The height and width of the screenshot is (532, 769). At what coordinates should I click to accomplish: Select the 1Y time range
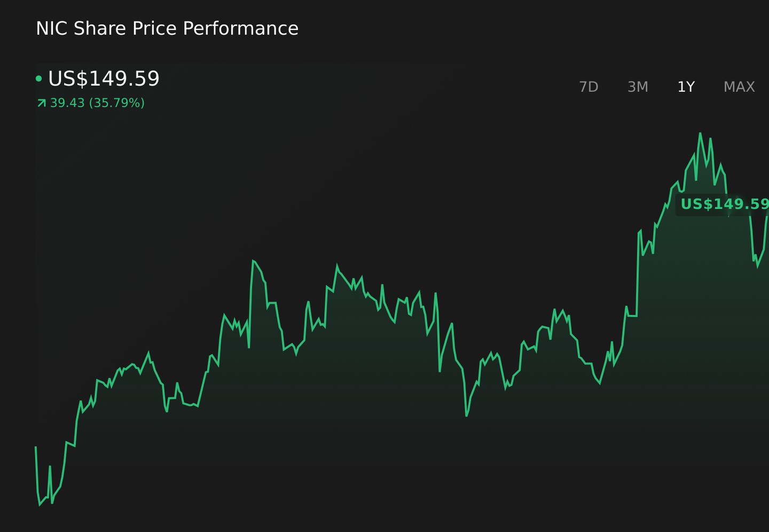(x=686, y=87)
